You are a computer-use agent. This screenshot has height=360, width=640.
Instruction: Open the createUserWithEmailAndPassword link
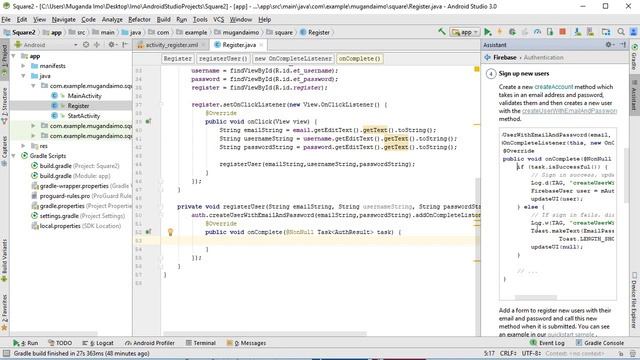569,111
